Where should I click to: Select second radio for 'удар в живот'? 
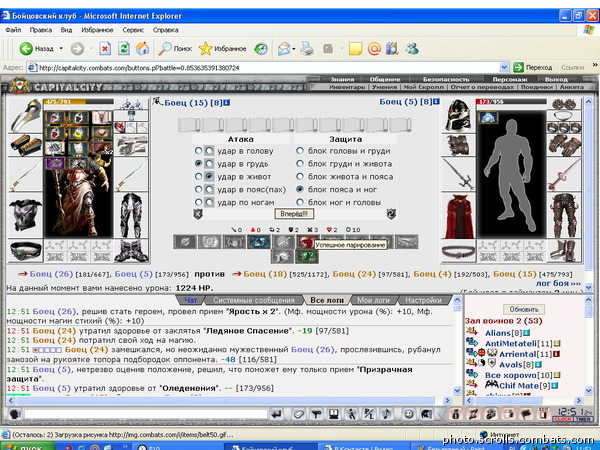209,176
